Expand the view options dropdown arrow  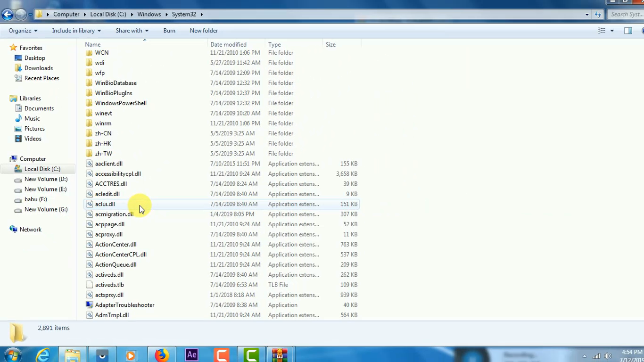tap(612, 31)
